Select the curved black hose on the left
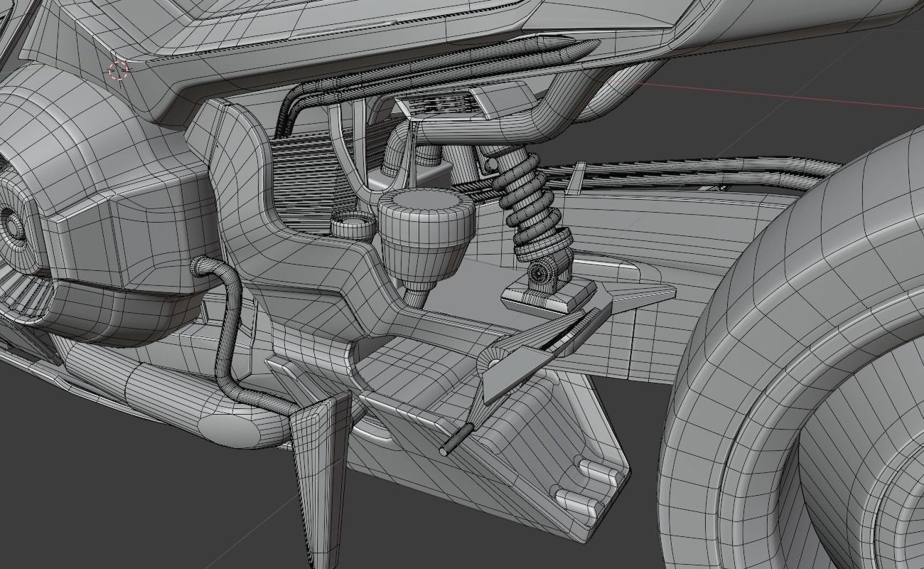Viewport: 924px width, 569px height. (x=230, y=334)
